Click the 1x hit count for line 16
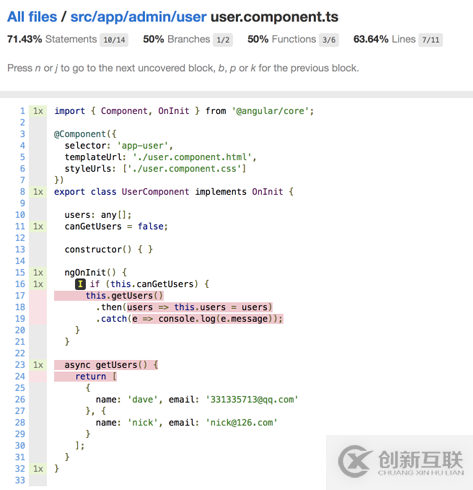This screenshot has width=473, height=490. tap(38, 284)
